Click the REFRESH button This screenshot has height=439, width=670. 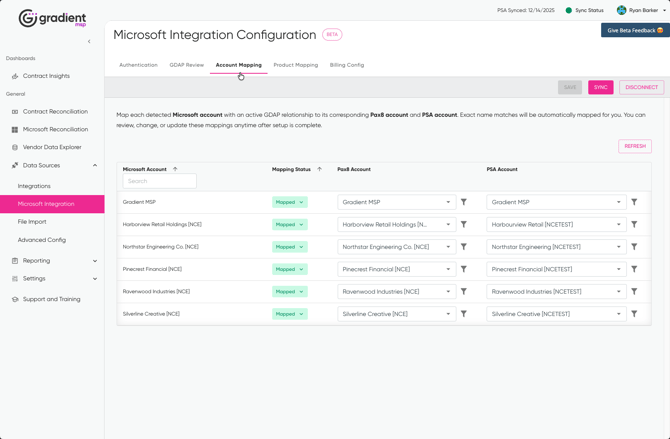(634, 146)
